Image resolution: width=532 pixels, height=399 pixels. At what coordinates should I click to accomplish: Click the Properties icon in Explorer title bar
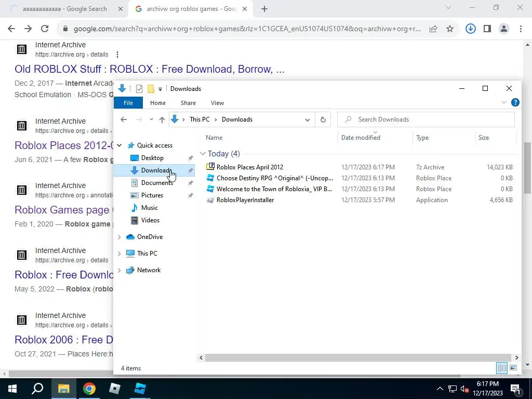coord(139,89)
